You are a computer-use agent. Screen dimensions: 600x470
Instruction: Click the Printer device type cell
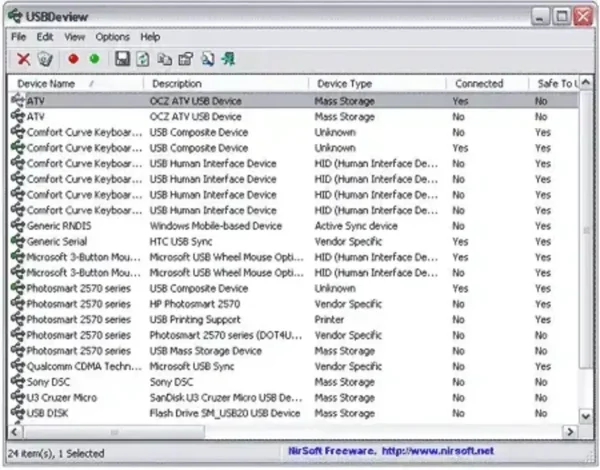point(329,320)
